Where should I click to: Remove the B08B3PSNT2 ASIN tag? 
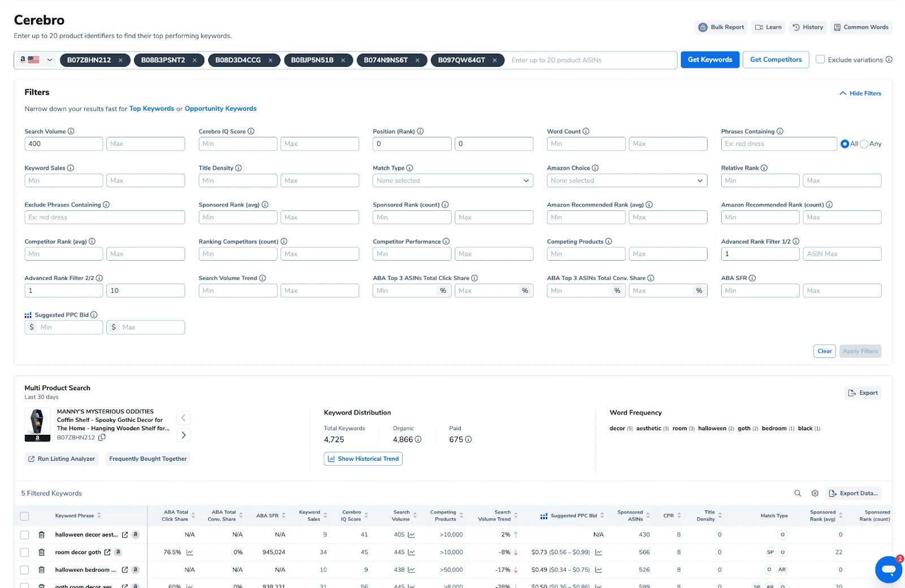click(195, 60)
